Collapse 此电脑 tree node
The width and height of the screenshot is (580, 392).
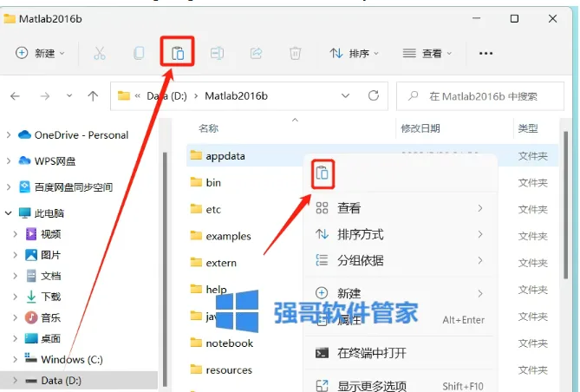coord(8,213)
